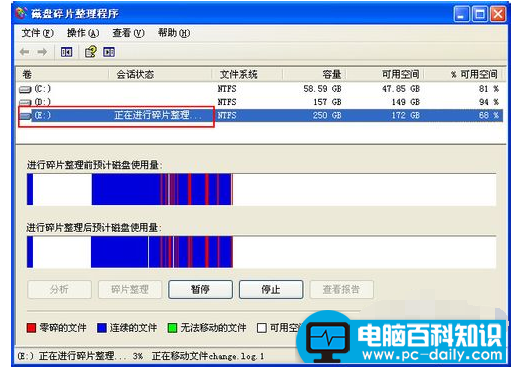Click the green 无法移动的文件 legend swatch
This screenshot has width=511, height=368.
point(172,328)
